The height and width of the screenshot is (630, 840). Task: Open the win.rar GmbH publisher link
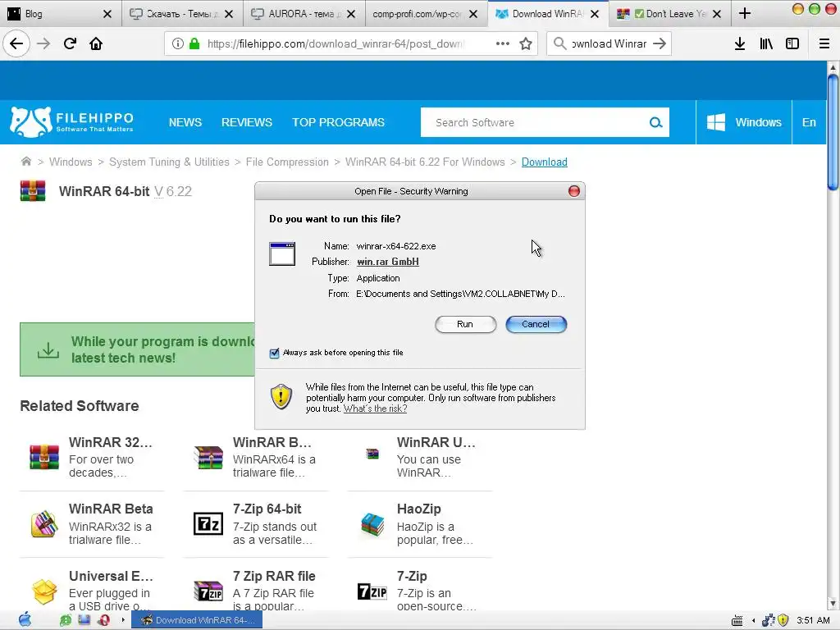(388, 262)
